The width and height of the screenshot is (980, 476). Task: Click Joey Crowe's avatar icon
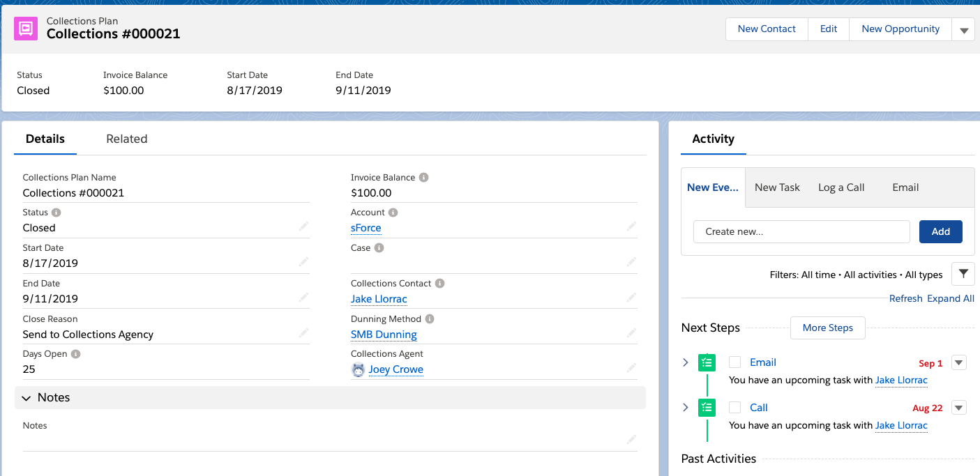(358, 369)
